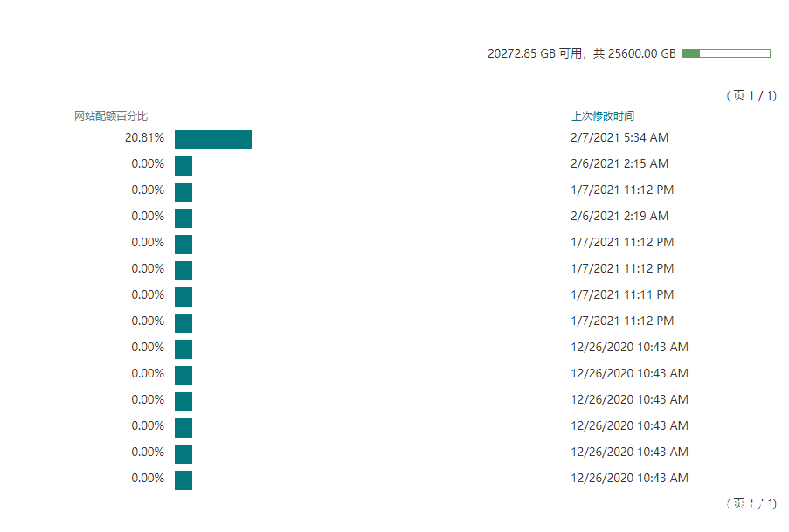
Task: Sort by 上次修改时间 column header
Action: [x=602, y=116]
